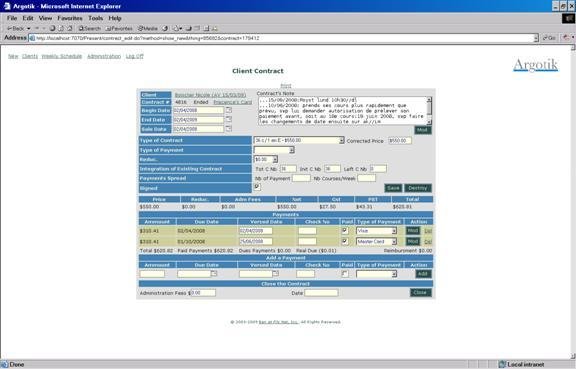
Task: Click the Forward arrow in the toolbar
Action: pos(37,28)
